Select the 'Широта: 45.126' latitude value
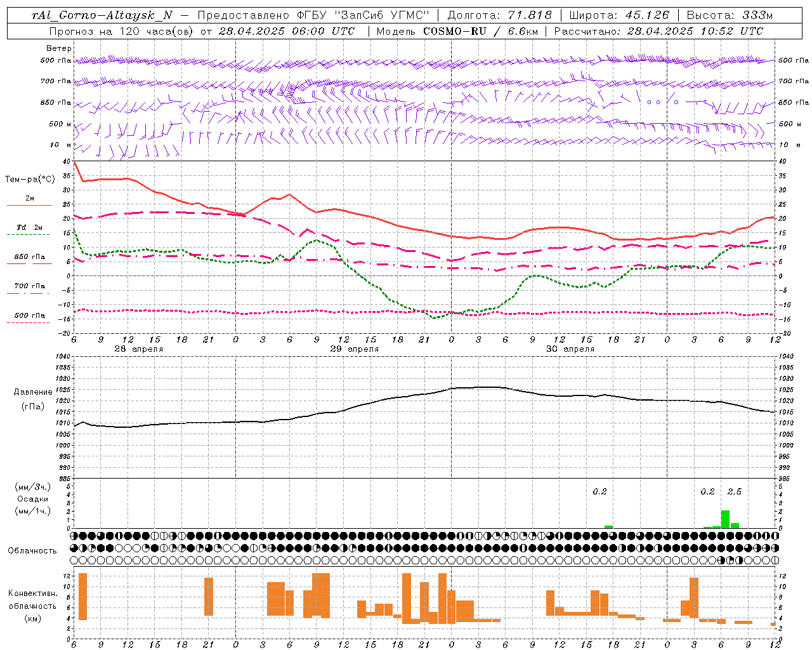Viewport: 812px width, 650px height. 619,16
